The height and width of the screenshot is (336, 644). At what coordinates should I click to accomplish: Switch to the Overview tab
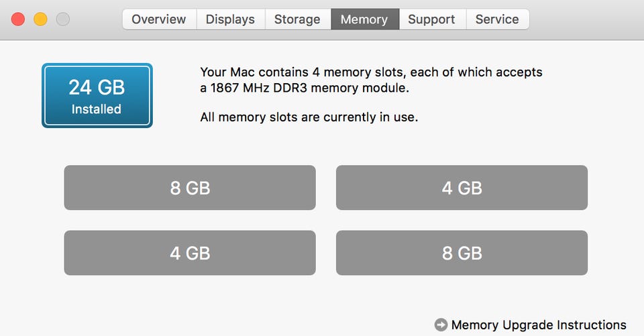tap(159, 19)
